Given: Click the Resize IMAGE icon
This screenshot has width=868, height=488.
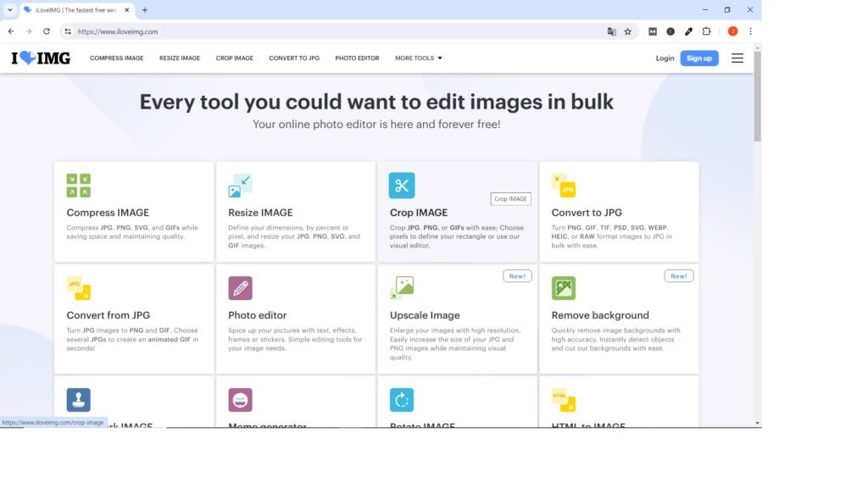Looking at the screenshot, I should (240, 186).
